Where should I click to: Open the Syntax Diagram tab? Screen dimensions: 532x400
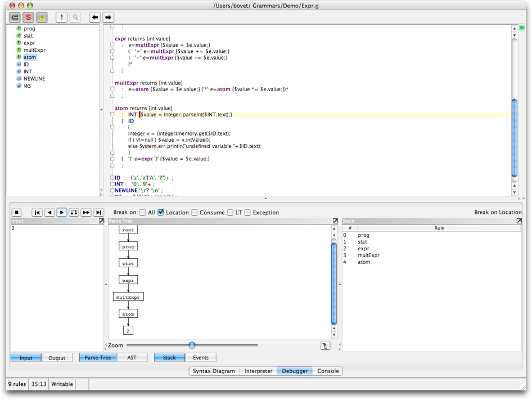pos(214,371)
